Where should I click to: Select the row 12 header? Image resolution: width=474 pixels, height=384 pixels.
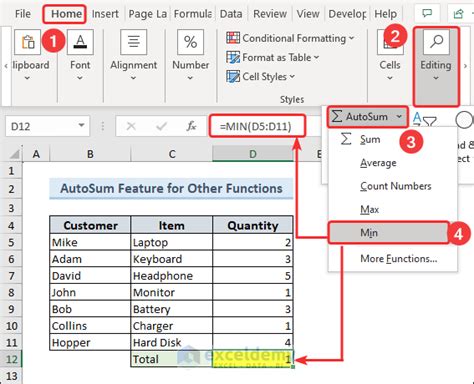[x=11, y=359]
